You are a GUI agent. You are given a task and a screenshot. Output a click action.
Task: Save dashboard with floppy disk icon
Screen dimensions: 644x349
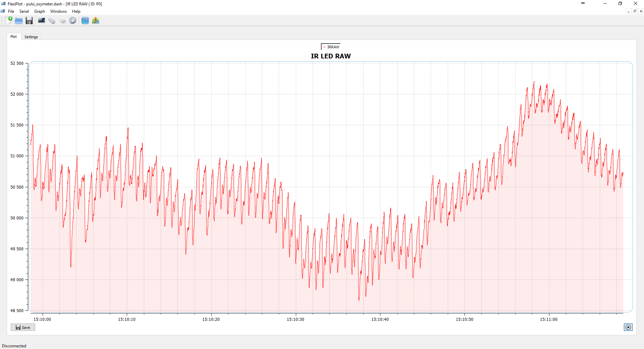click(29, 21)
